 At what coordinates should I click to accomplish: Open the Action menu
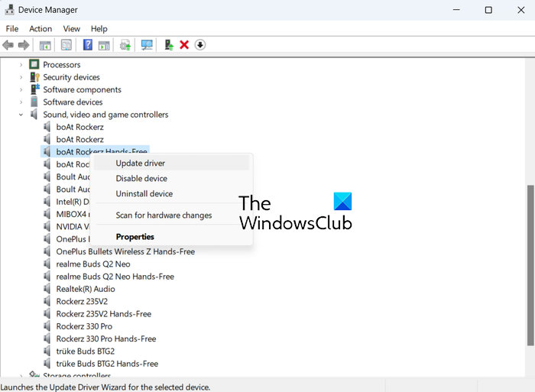coord(41,29)
